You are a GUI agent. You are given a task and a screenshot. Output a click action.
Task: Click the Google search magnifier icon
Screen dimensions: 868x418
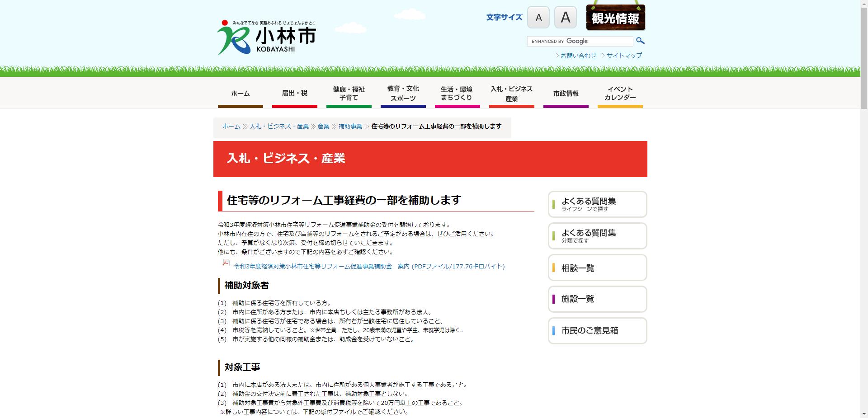point(640,41)
